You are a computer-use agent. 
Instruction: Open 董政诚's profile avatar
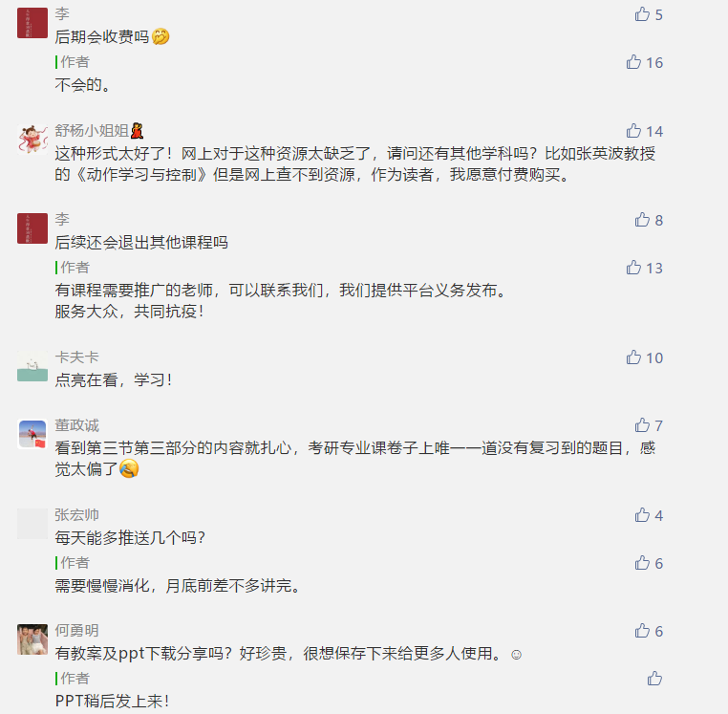[x=32, y=433]
